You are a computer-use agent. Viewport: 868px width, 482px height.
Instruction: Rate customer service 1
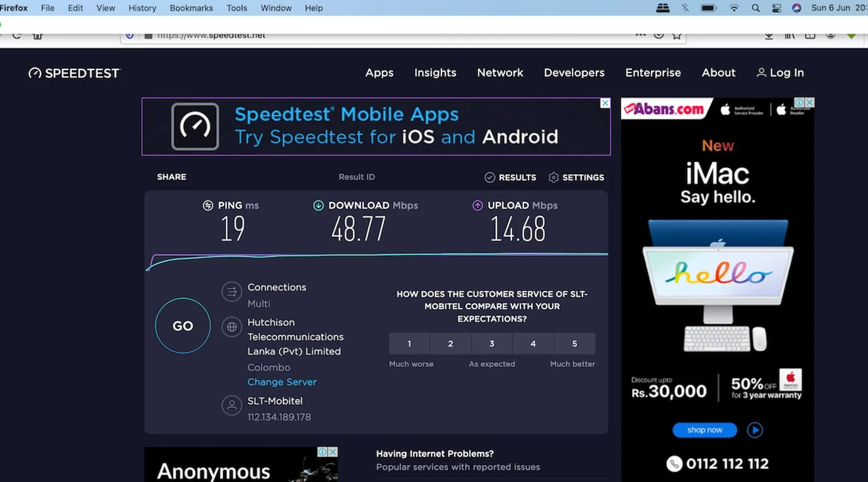tap(409, 344)
